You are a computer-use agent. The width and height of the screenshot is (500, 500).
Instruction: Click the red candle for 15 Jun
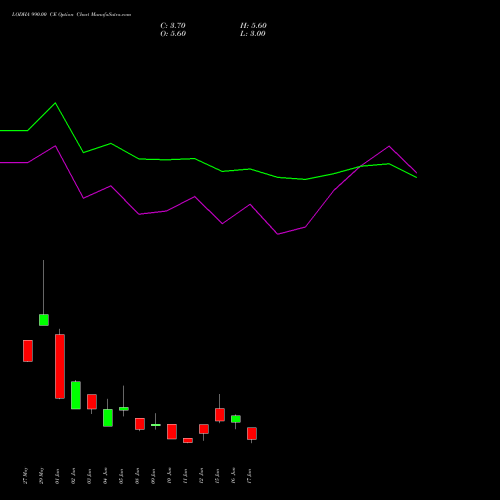tap(220, 415)
